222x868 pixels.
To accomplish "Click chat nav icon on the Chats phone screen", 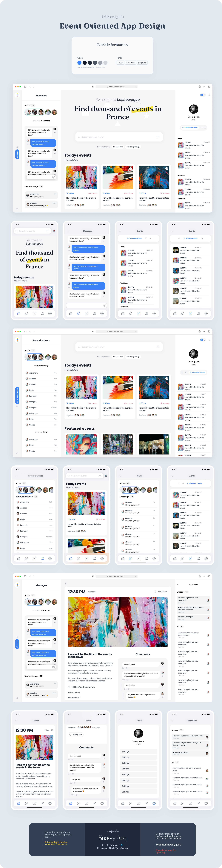I will [x=131, y=558].
